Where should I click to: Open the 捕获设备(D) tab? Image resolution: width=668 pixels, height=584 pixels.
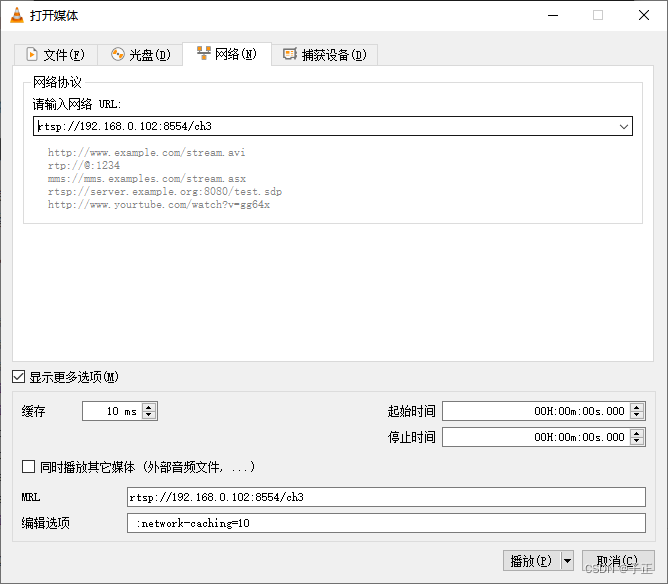tap(324, 55)
